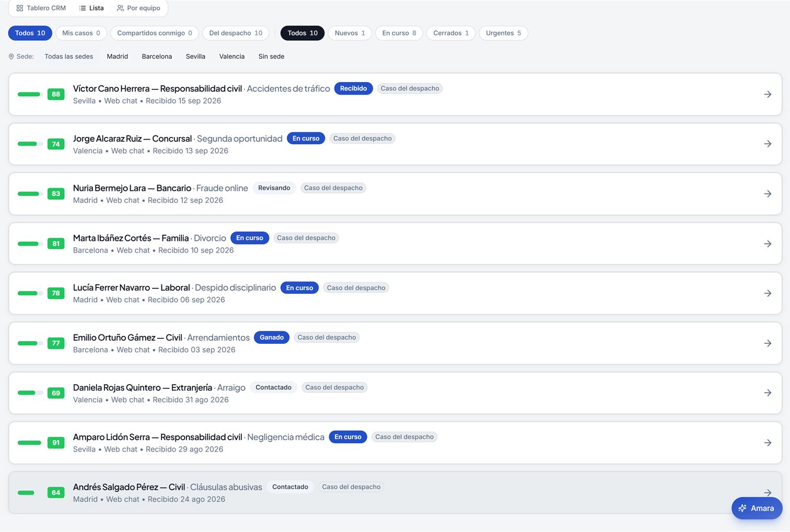Switch to Por equipo view
Viewport: 790px width, 532px height.
click(138, 8)
